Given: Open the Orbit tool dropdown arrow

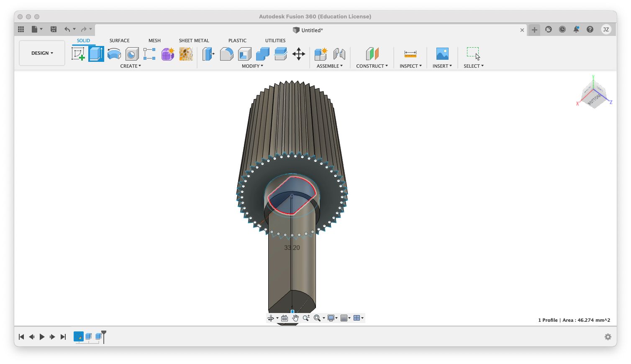Looking at the screenshot, I should tap(277, 318).
